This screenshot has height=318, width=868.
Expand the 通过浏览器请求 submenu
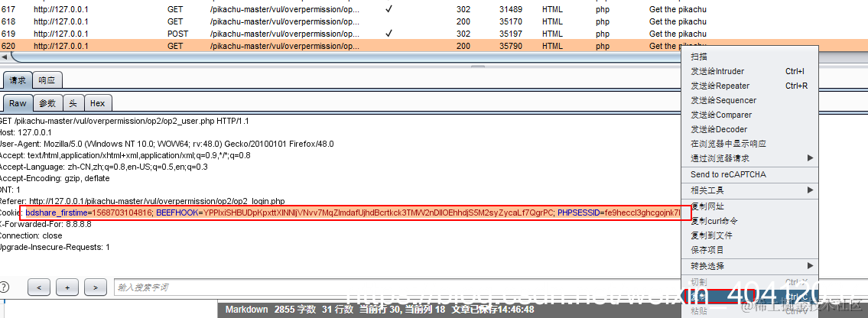[749, 158]
